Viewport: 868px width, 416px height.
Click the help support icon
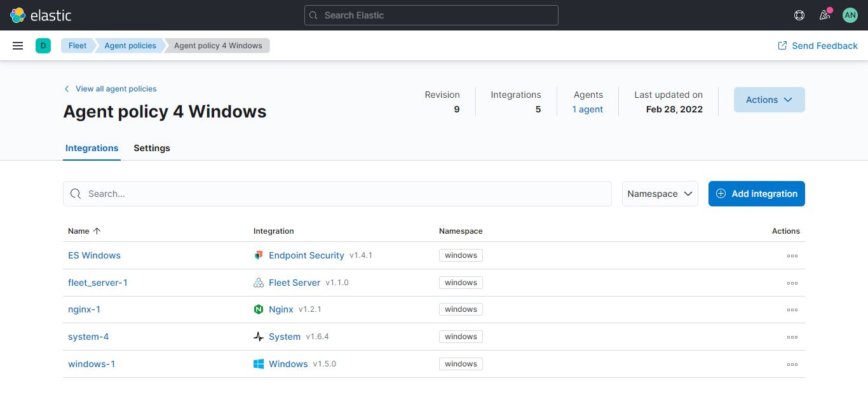(799, 15)
